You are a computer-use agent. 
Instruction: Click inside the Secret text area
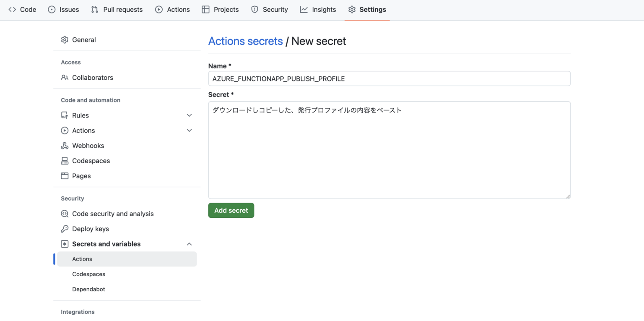[389, 150]
